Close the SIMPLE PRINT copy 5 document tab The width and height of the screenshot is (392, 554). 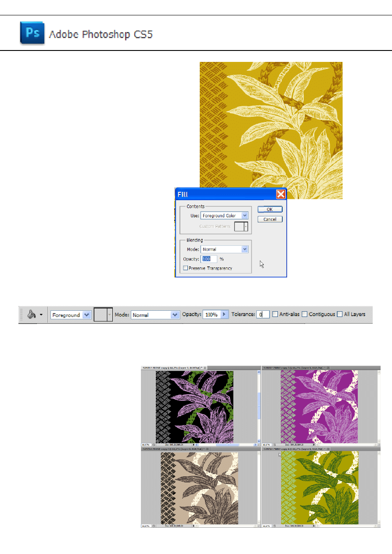point(328,367)
